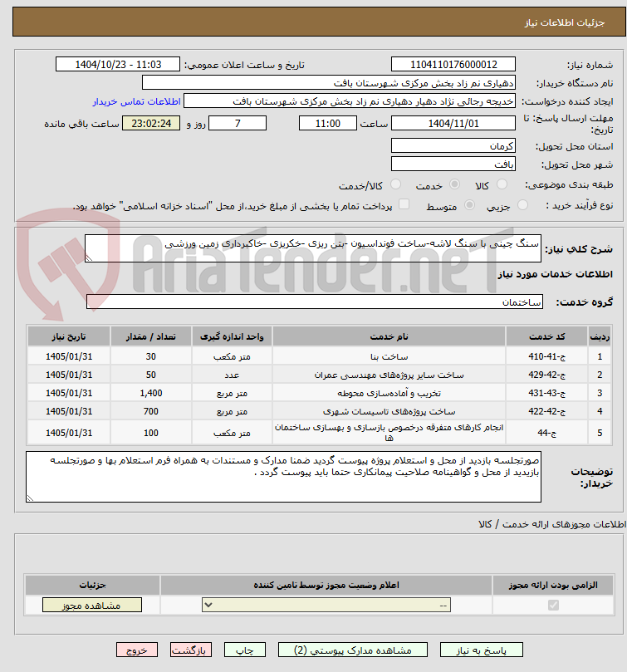This screenshot has height=672, width=627.
Task: Click the deadline time field 11:00
Action: 328,124
